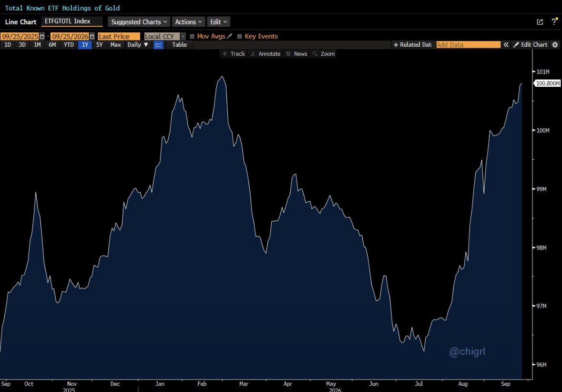The image size is (562, 392).
Task: Click the pencil icon beside Mov Avgs
Action: click(x=230, y=36)
